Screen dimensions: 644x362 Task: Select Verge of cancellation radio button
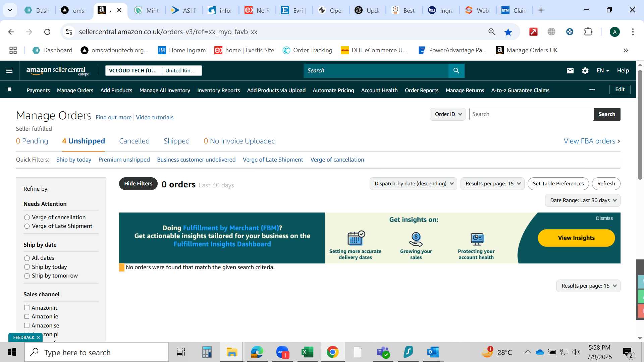click(x=27, y=218)
